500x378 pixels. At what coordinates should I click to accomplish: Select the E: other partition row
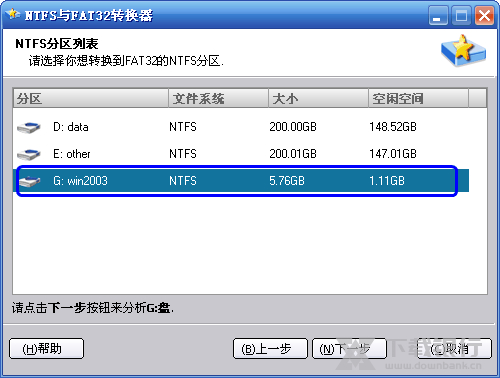click(241, 154)
